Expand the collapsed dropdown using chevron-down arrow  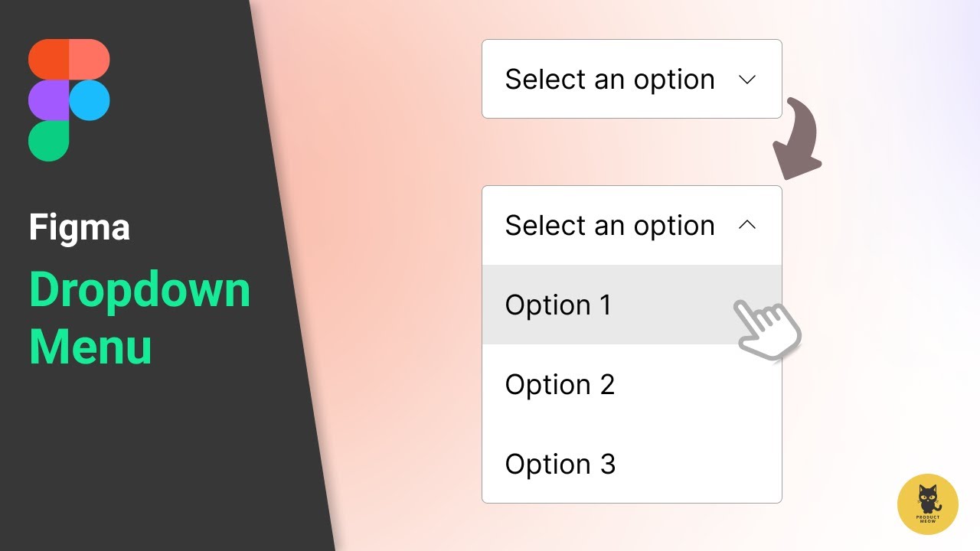pos(747,80)
